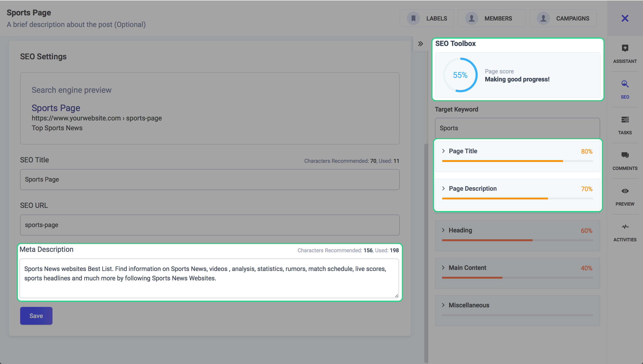The height and width of the screenshot is (364, 643).
Task: Collapse the SEO Toolbox with double-chevron
Action: click(420, 44)
